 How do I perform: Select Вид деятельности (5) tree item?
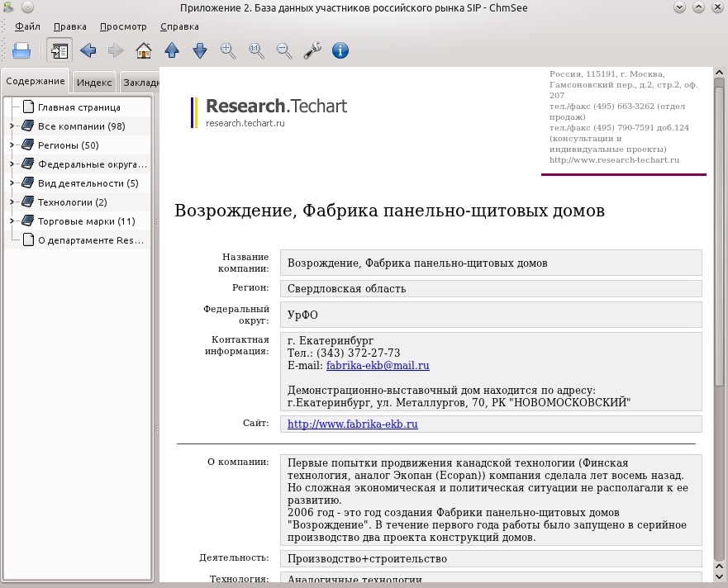click(x=88, y=183)
